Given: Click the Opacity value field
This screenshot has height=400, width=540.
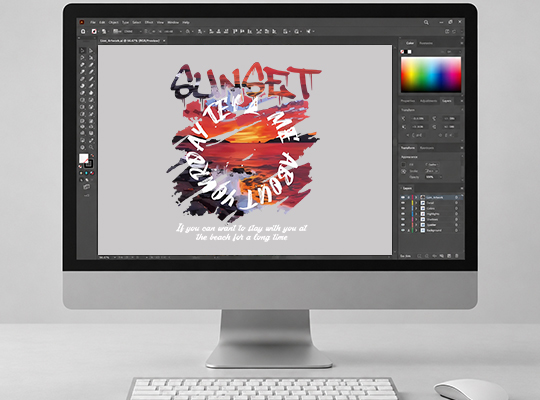Looking at the screenshot, I should point(431,177).
